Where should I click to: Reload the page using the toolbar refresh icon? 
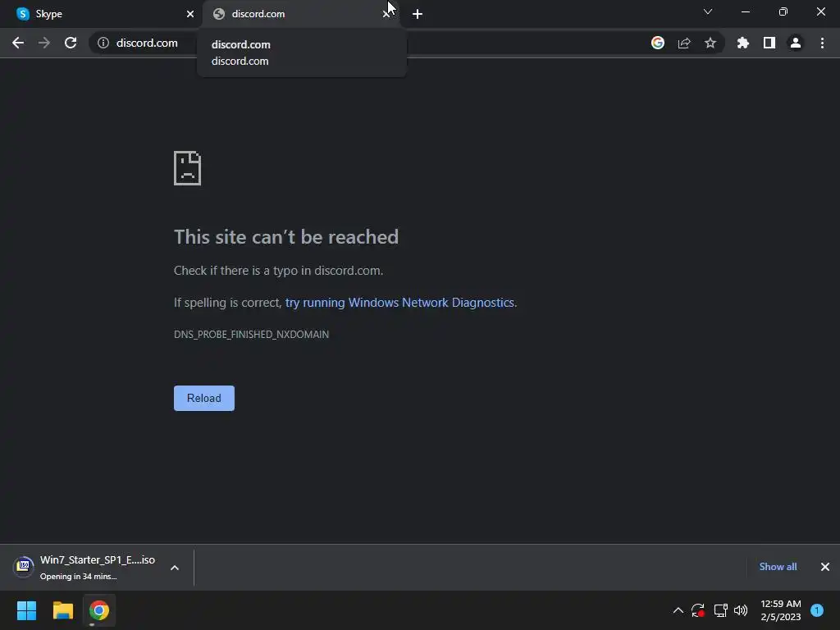click(71, 43)
